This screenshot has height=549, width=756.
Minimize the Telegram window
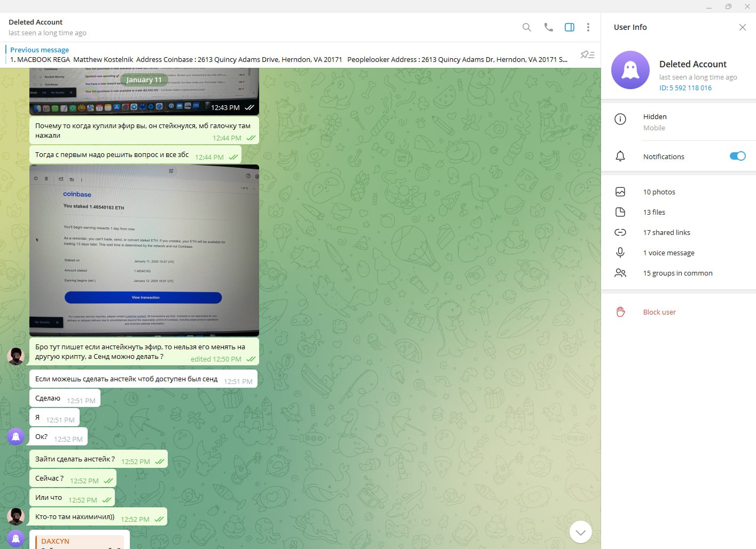[709, 6]
